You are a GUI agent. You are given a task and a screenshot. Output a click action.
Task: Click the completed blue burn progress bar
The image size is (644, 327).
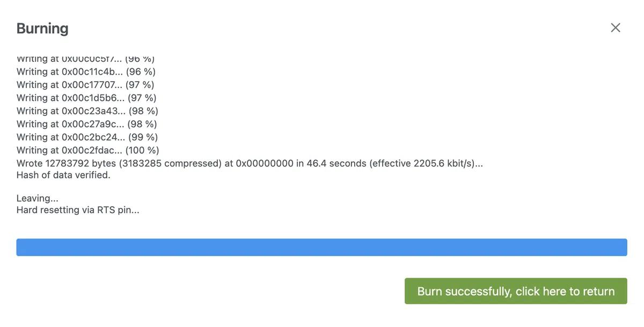point(321,248)
